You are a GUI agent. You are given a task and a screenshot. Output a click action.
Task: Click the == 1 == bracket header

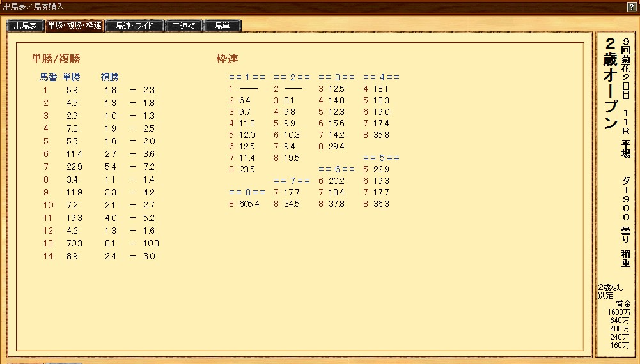pyautogui.click(x=247, y=77)
